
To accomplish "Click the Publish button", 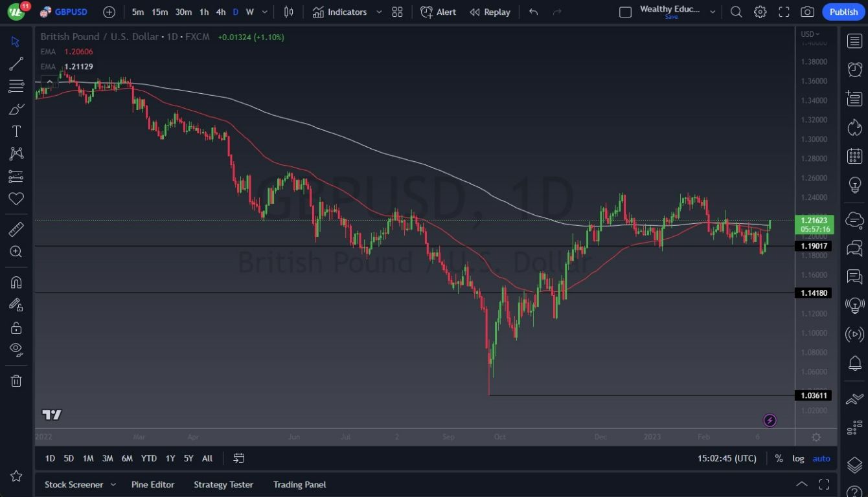I will [843, 12].
